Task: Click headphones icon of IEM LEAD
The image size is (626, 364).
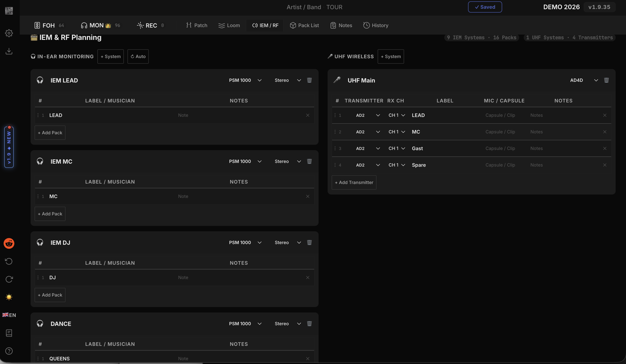Action: click(40, 80)
